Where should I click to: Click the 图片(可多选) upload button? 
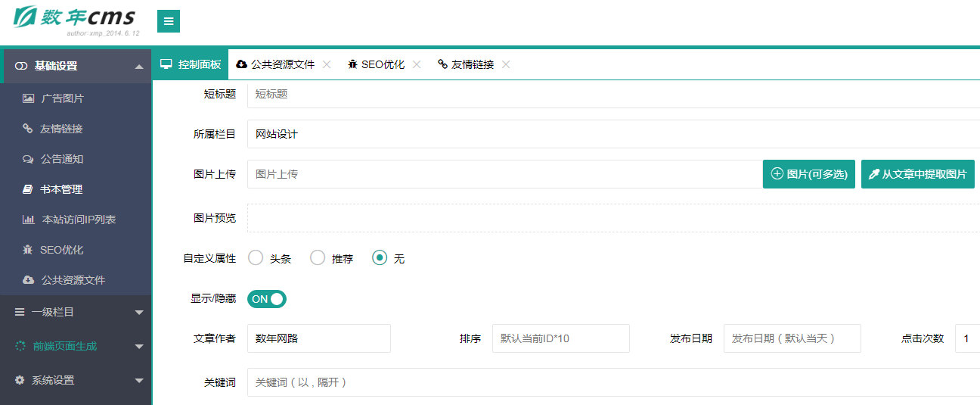point(808,174)
